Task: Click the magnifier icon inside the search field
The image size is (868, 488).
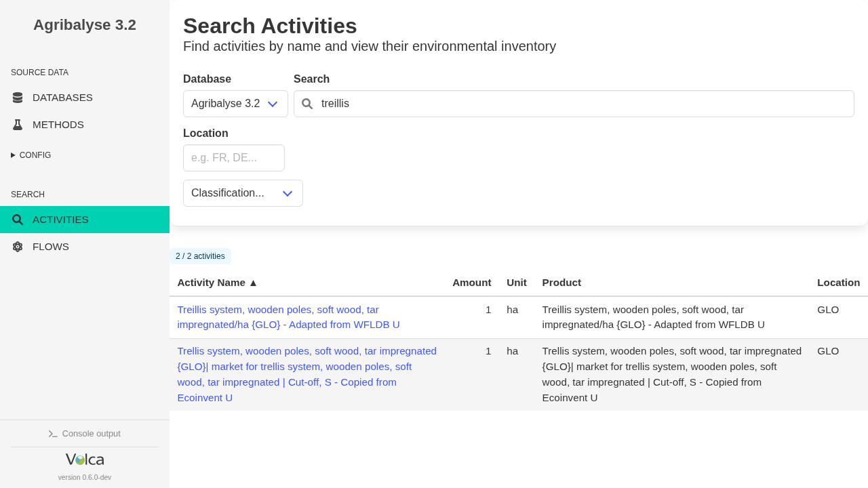Action: click(x=307, y=104)
